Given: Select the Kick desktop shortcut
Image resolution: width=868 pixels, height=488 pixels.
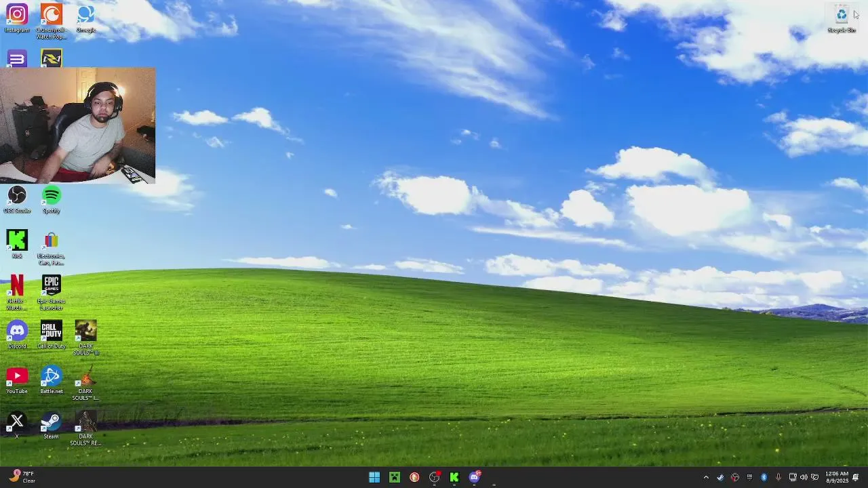Looking at the screenshot, I should (17, 244).
